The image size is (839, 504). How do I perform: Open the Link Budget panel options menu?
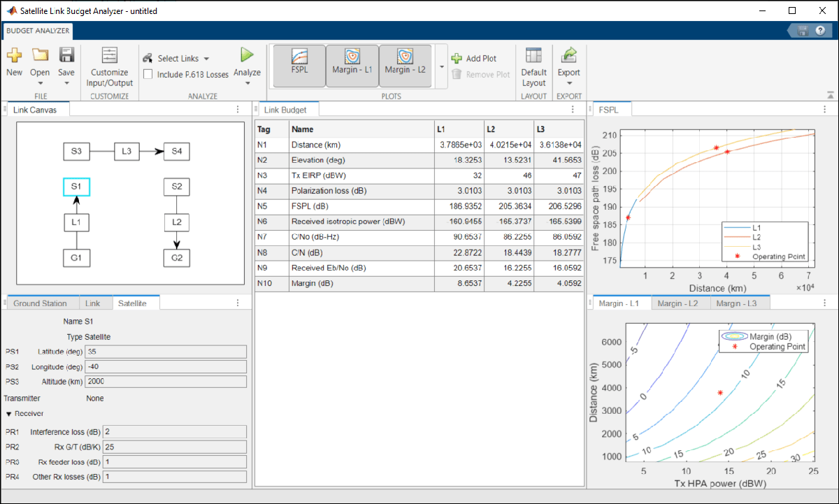point(573,110)
